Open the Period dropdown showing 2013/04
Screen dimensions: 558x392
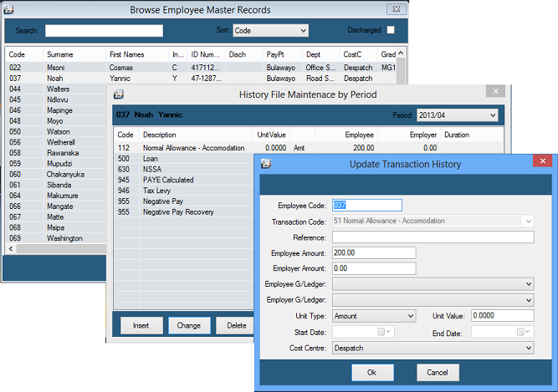[x=458, y=115]
